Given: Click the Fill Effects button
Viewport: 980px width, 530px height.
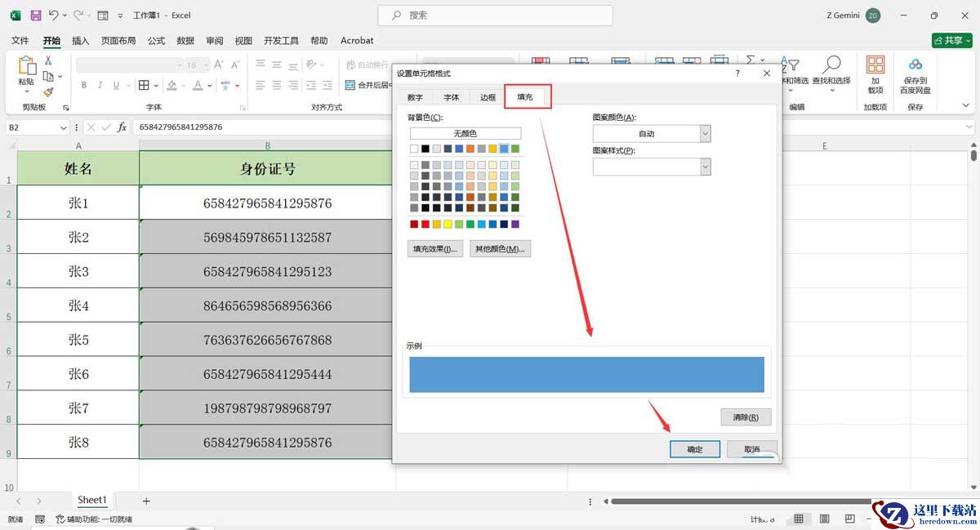Looking at the screenshot, I should tap(435, 249).
